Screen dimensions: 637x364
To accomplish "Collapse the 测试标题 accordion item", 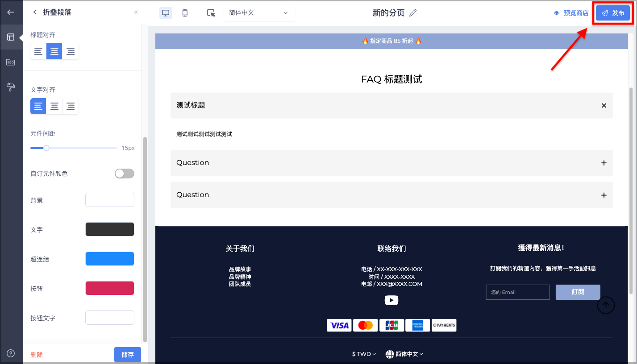I will 391,105.
